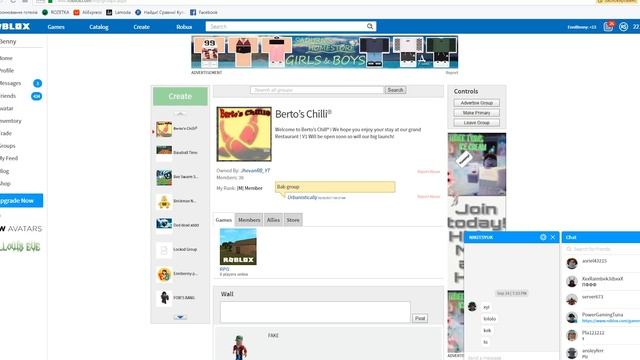
Task: Click the green Create group button
Action: [180, 96]
